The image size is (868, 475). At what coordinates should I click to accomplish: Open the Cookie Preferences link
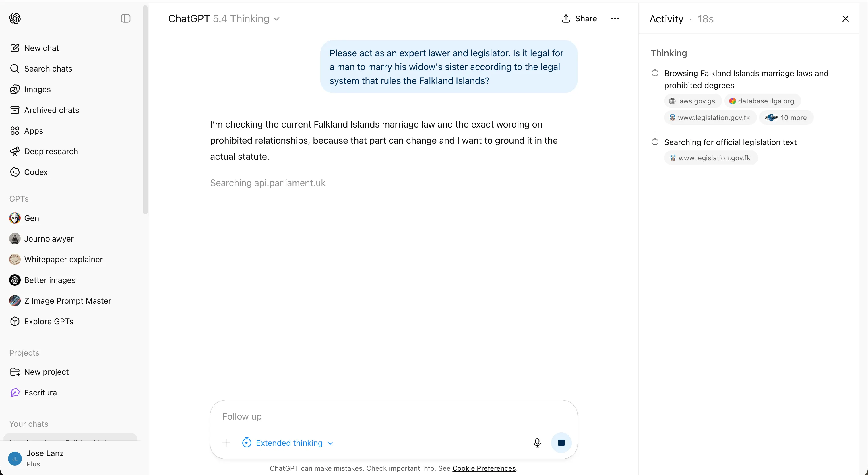[x=484, y=468]
